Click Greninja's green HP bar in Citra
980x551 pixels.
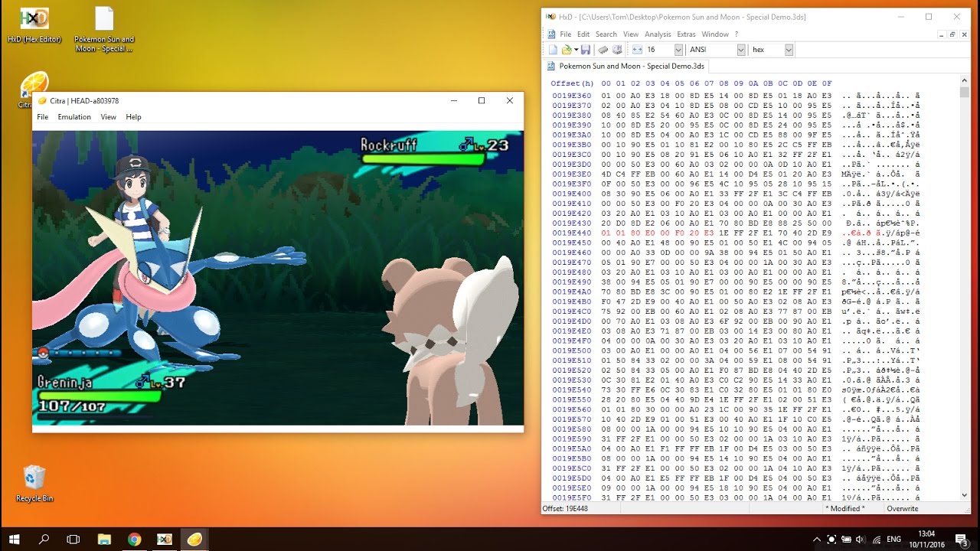click(x=100, y=396)
